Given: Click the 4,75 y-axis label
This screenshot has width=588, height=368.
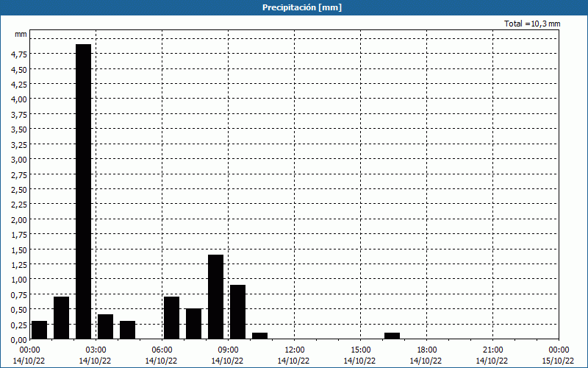Looking at the screenshot, I should [x=19, y=54].
